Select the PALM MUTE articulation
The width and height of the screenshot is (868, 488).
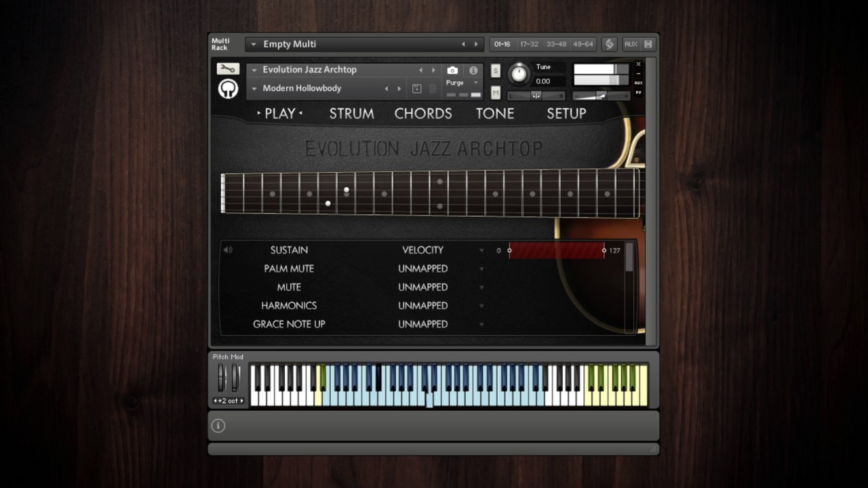[x=289, y=268]
